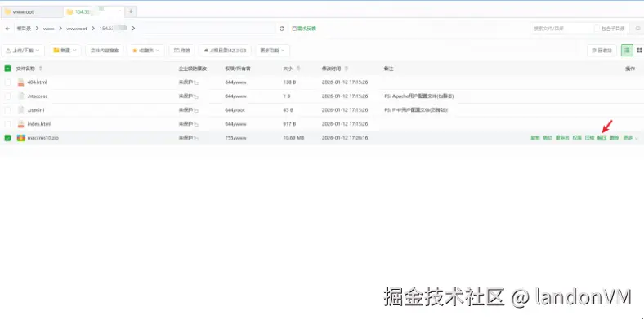The width and height of the screenshot is (644, 320).
Task: Open the 终端 terminal button
Action: pos(181,51)
